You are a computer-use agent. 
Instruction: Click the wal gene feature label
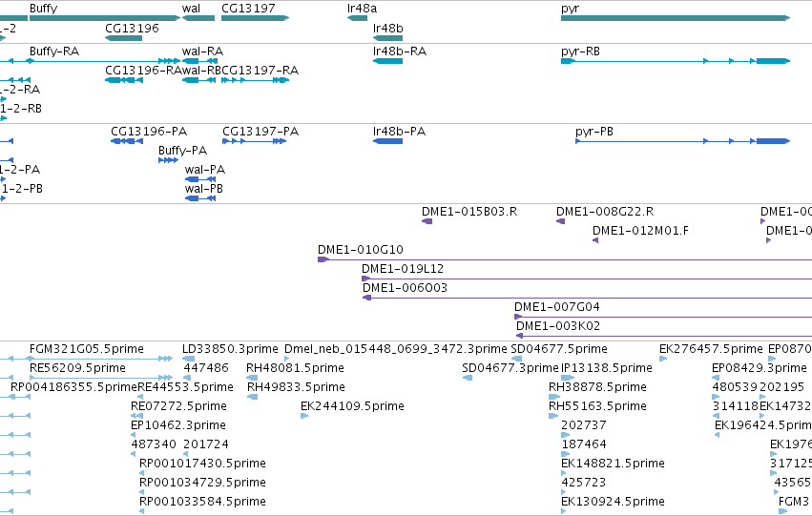point(191,9)
